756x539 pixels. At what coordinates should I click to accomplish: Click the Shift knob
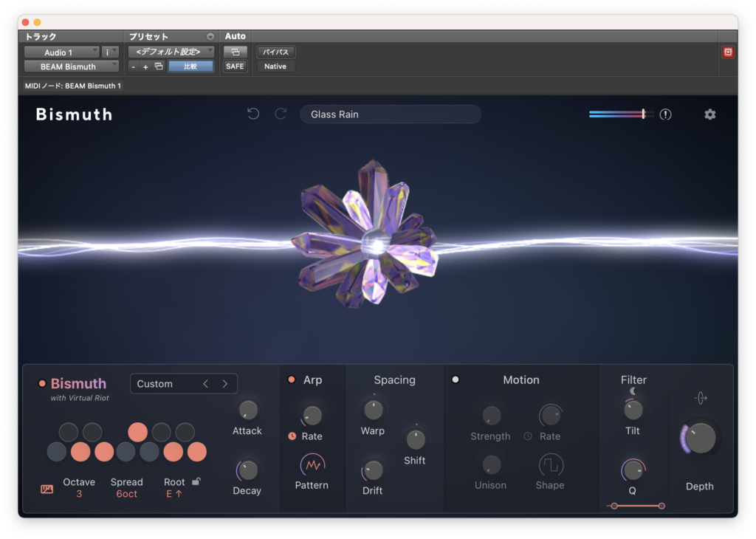[415, 439]
